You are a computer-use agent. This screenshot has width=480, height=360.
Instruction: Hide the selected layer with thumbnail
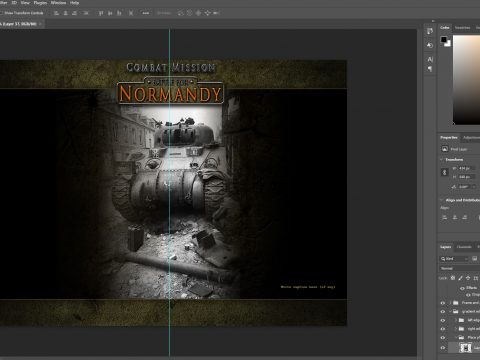click(443, 348)
